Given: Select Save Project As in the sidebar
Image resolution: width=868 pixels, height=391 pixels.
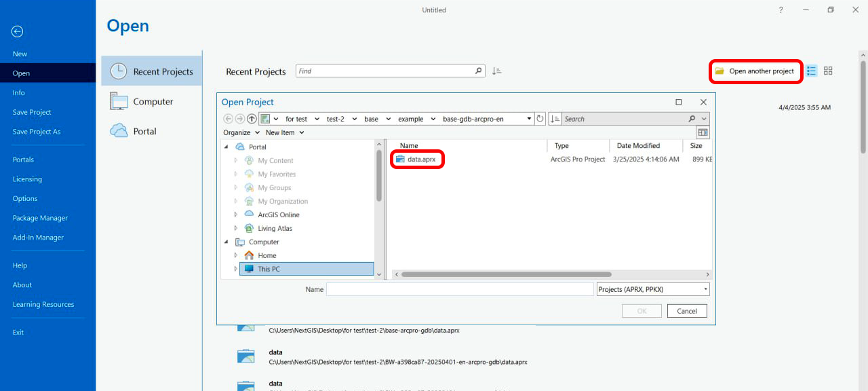Looking at the screenshot, I should click(37, 132).
